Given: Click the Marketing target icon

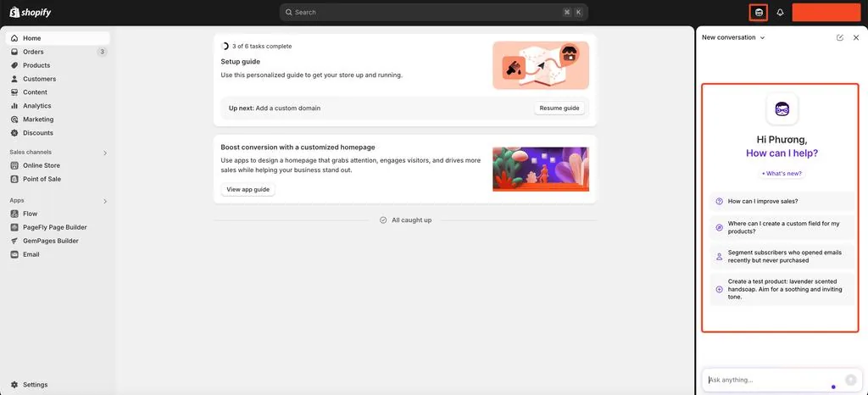Looking at the screenshot, I should [14, 120].
